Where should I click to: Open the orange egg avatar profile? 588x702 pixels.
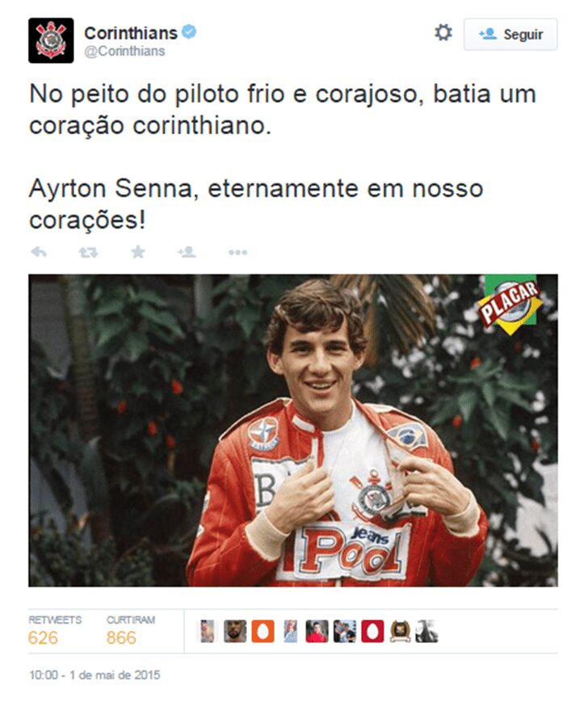tap(262, 631)
